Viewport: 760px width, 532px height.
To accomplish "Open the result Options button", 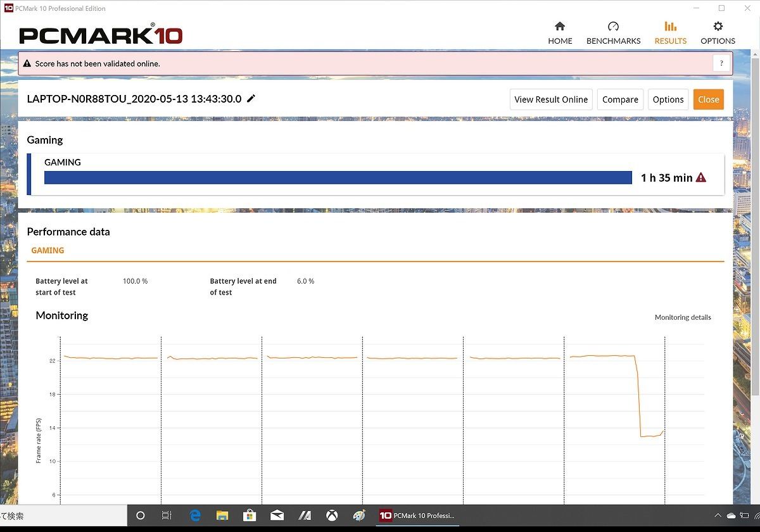I will coord(668,99).
